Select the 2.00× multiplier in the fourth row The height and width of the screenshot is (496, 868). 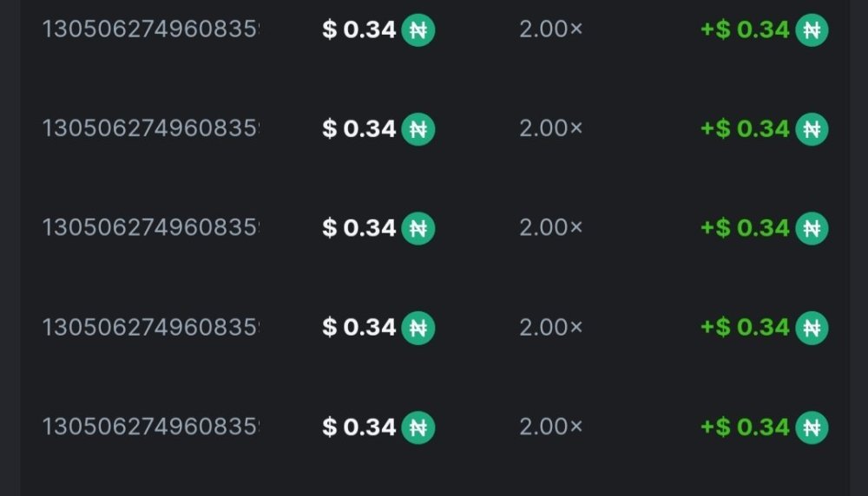coord(551,328)
